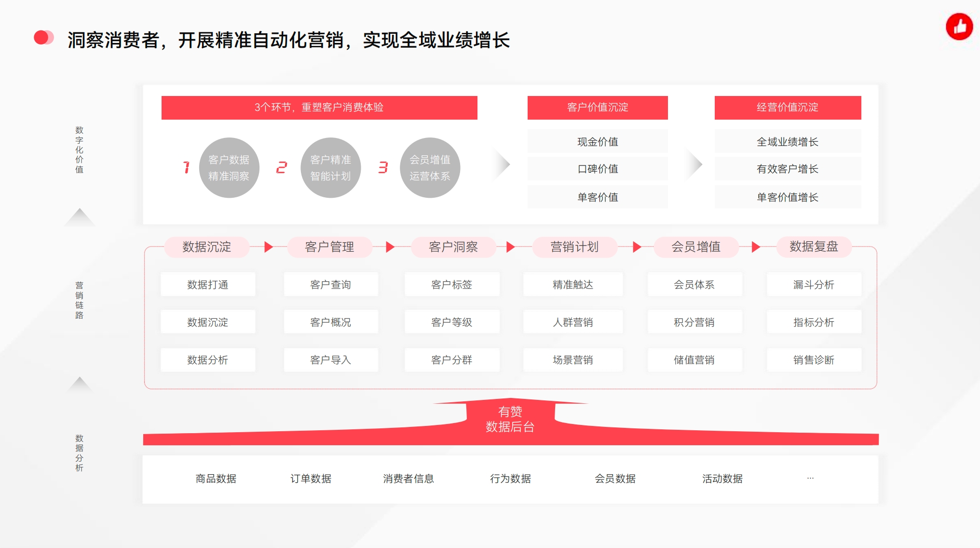Click the ellipsis after 活动数据

click(810, 478)
